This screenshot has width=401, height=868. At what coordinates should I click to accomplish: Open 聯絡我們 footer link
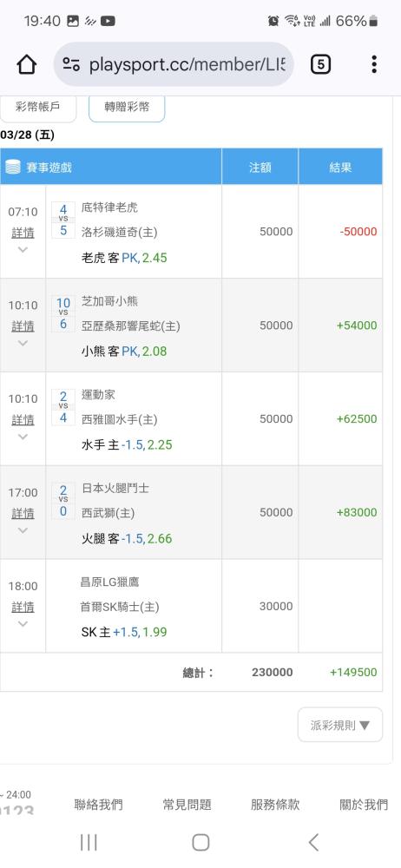(x=99, y=805)
